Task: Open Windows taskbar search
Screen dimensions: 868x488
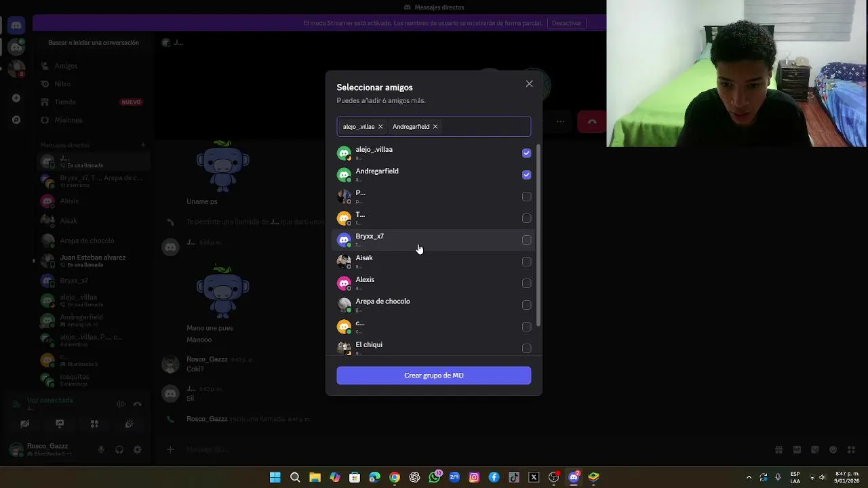Action: click(x=295, y=477)
